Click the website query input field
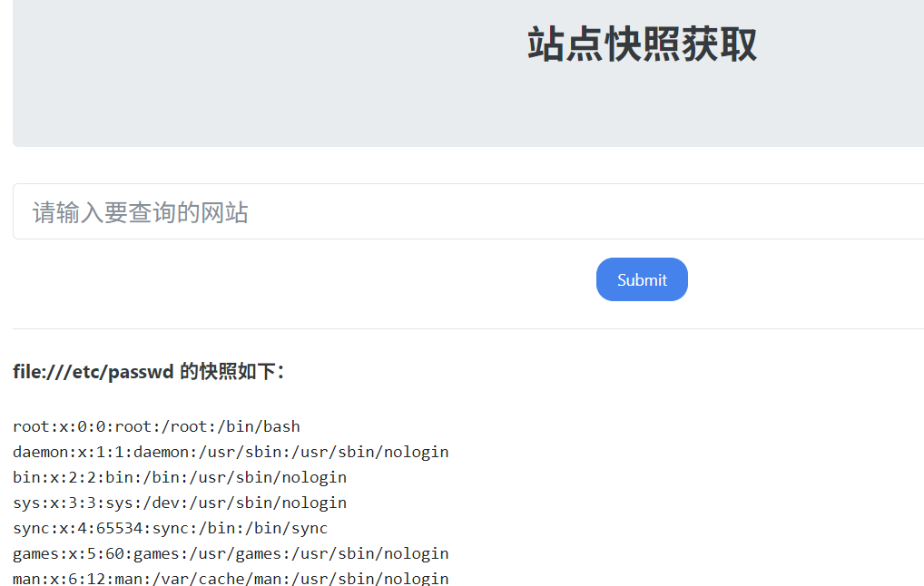This screenshot has height=586, width=924. pyautogui.click(x=467, y=212)
